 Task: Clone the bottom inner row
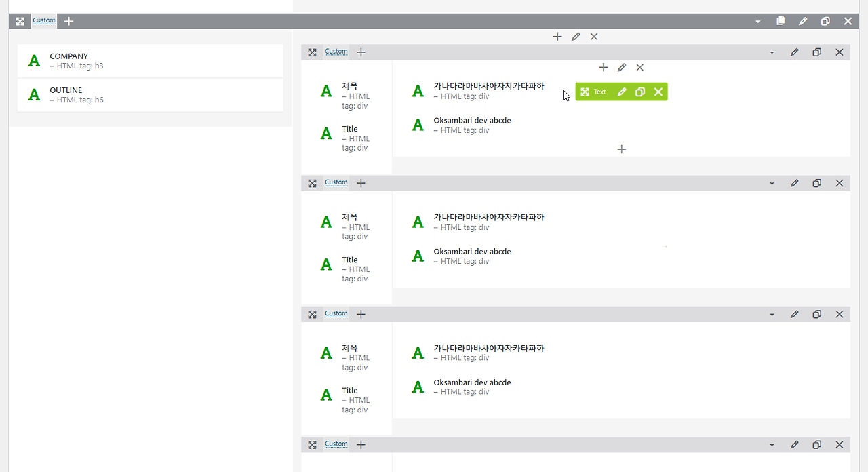point(816,445)
